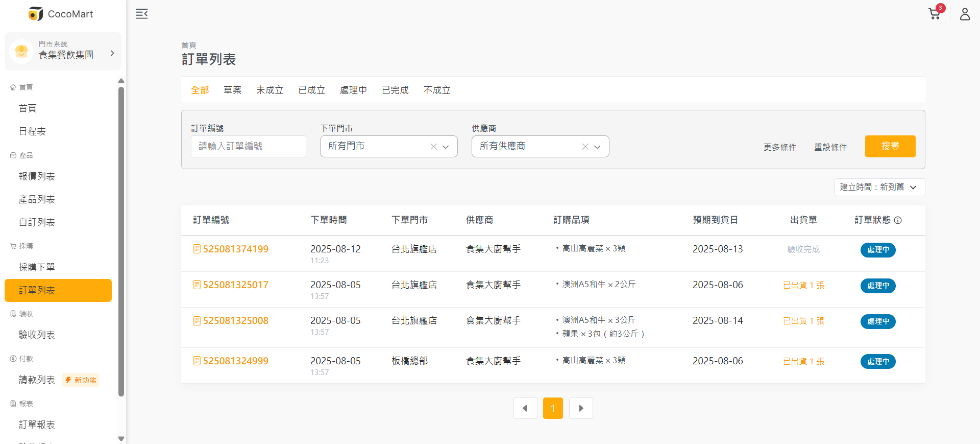Click sidebar scroll up arrow
Viewport: 980px width, 444px height.
tap(121, 81)
